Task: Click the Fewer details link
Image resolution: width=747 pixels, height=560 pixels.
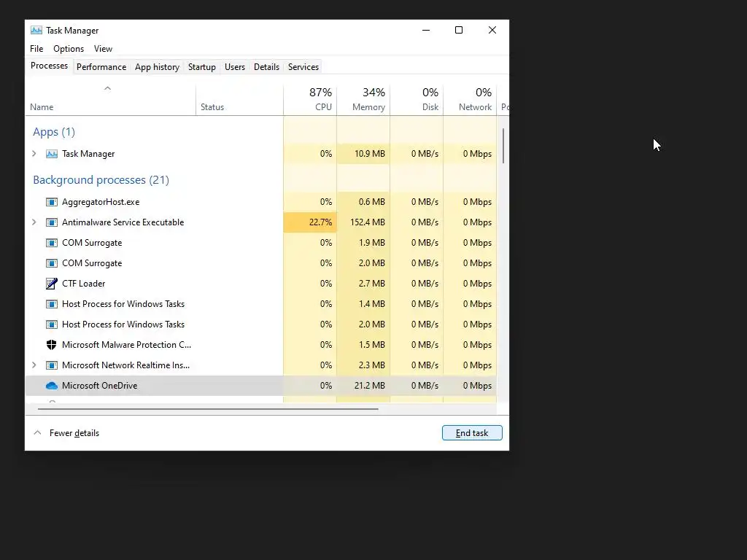Action: (x=74, y=433)
